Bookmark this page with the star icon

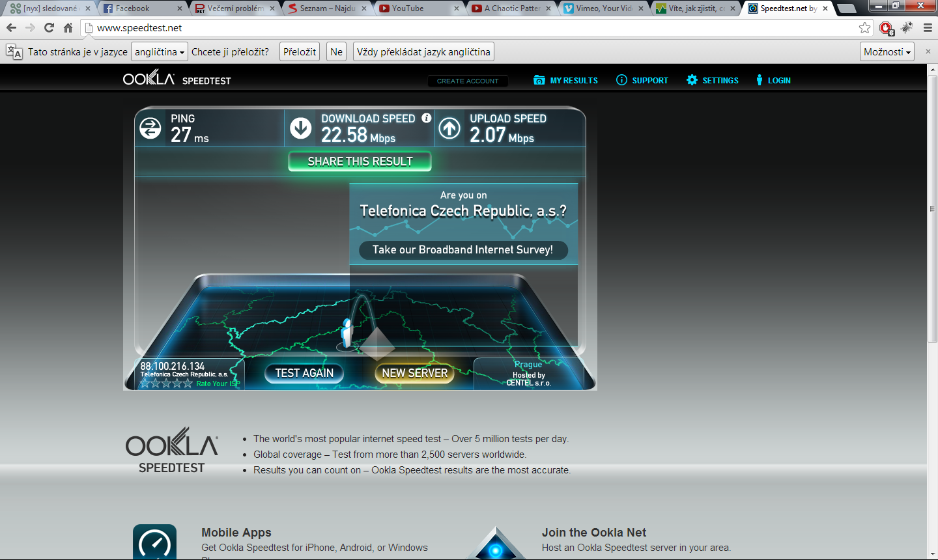tap(864, 27)
